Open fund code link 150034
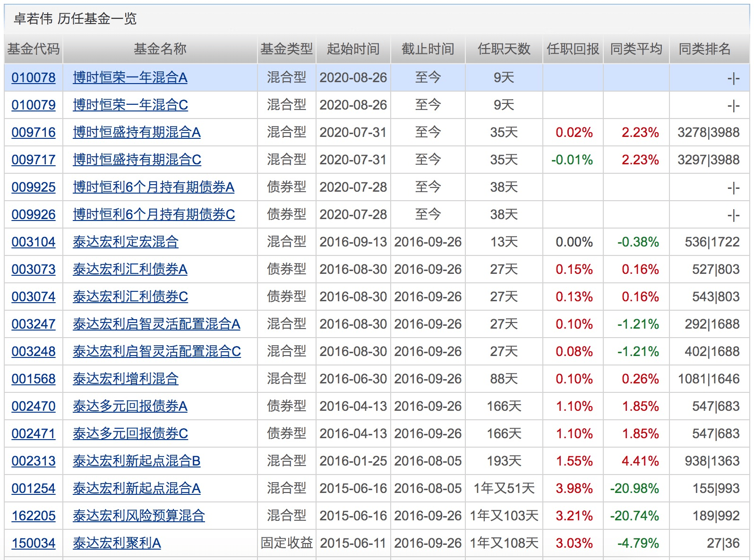 (x=34, y=543)
